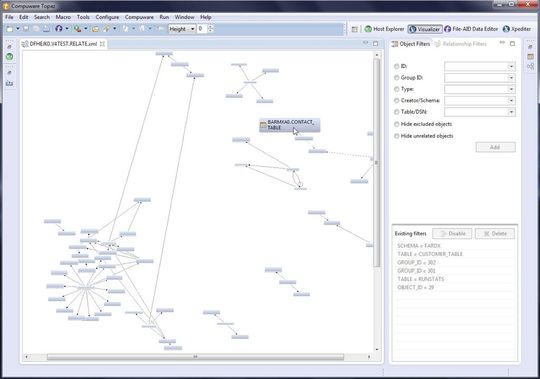Viewport: 540px width, 379px height.
Task: Increase the Height value spinner
Action: 210,27
